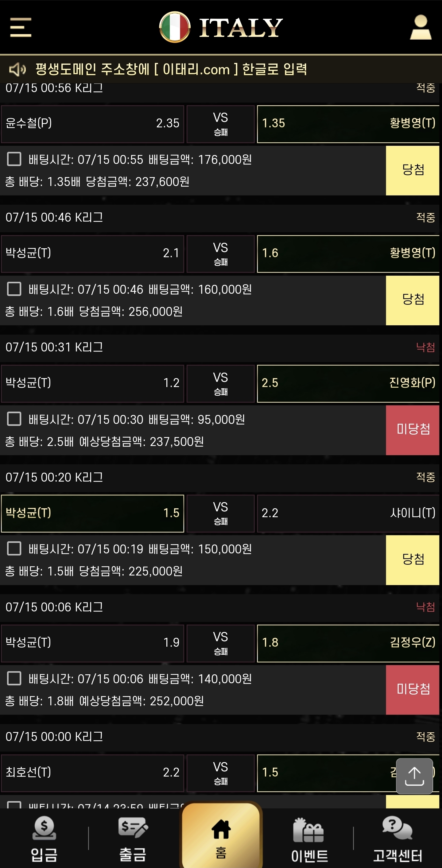This screenshot has height=868, width=442.
Task: Click the 당첨 button for 237,600원 win
Action: [412, 171]
